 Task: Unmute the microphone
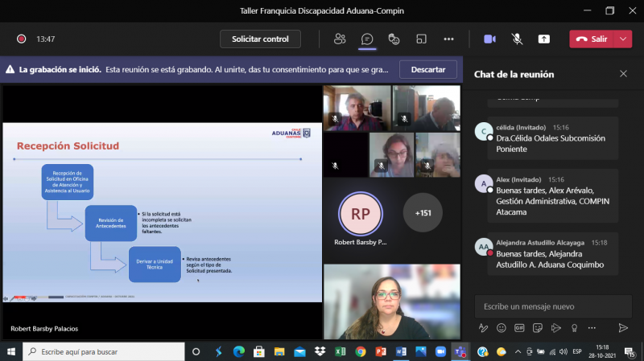pos(517,39)
